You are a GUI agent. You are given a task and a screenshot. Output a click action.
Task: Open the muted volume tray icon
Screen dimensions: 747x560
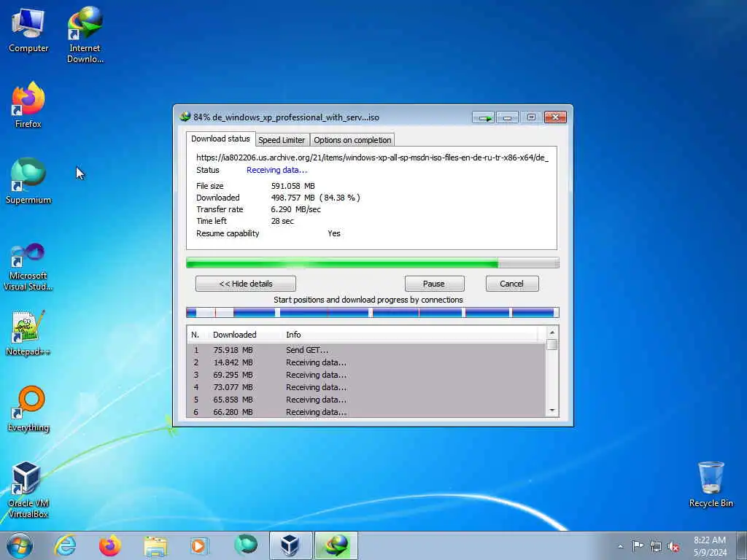coord(673,547)
